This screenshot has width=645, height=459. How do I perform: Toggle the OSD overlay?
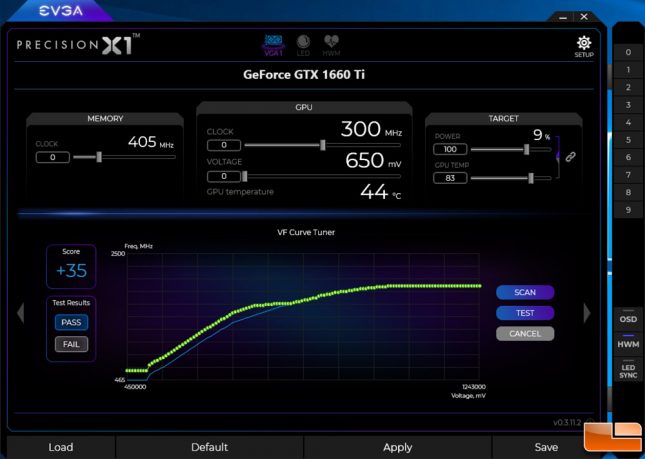[628, 318]
